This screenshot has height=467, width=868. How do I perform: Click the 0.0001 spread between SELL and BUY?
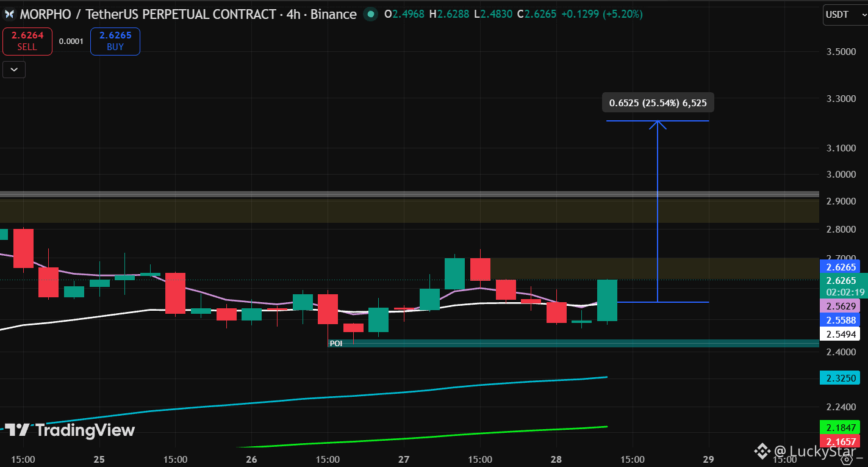point(71,42)
